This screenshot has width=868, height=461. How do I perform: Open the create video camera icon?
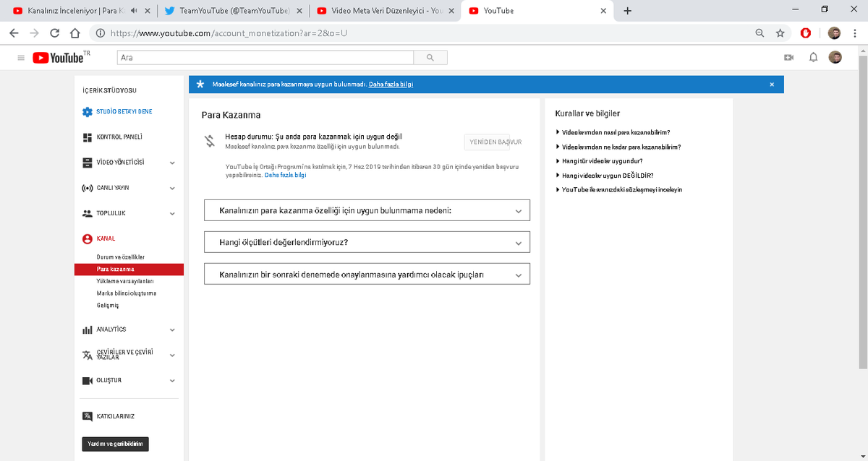pyautogui.click(x=789, y=57)
